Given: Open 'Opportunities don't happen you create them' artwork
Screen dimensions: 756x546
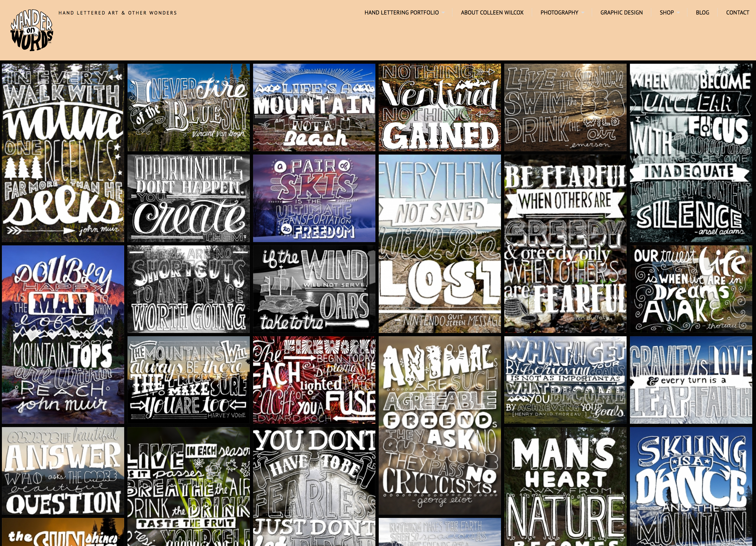Looking at the screenshot, I should tap(188, 198).
